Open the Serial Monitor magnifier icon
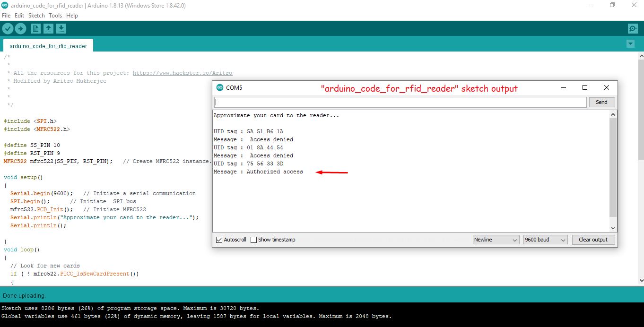644x327 pixels. tap(633, 29)
